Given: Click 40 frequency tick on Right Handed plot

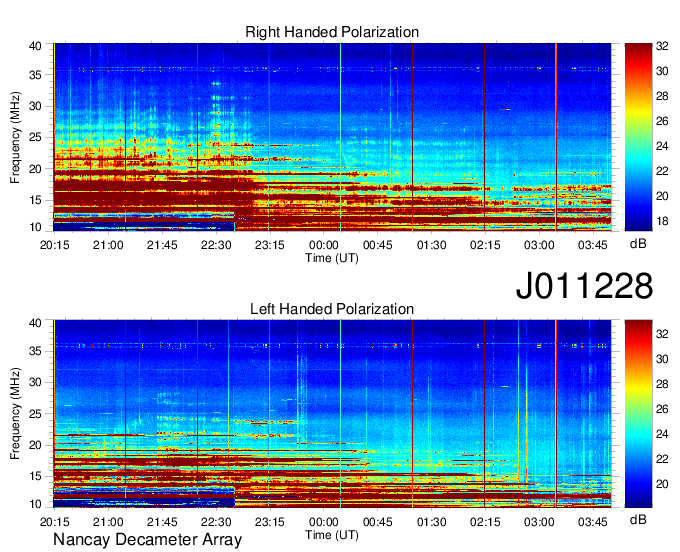Looking at the screenshot, I should coord(35,46).
